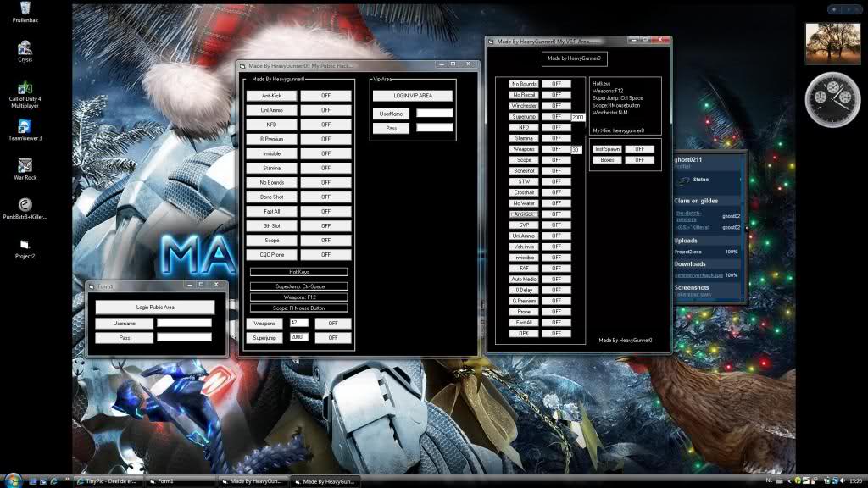Select the TeamViewer 3 desktop icon
Image resolution: width=868 pixels, height=488 pixels.
[25, 130]
